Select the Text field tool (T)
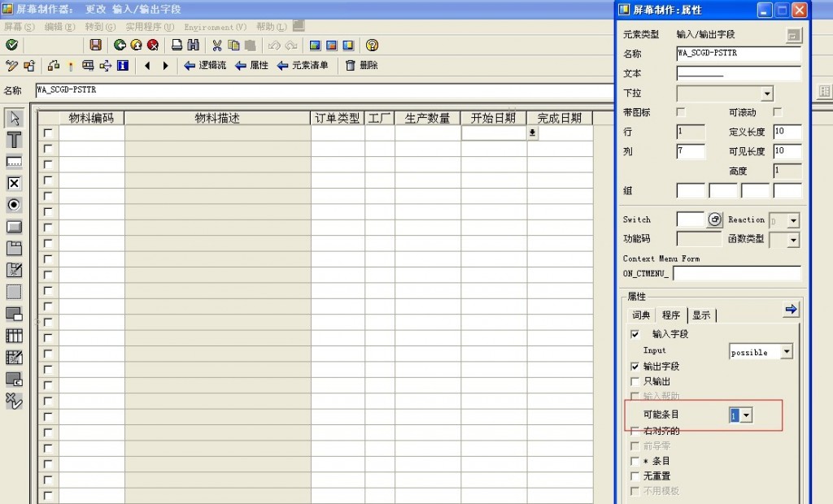833x504 pixels. tap(14, 140)
